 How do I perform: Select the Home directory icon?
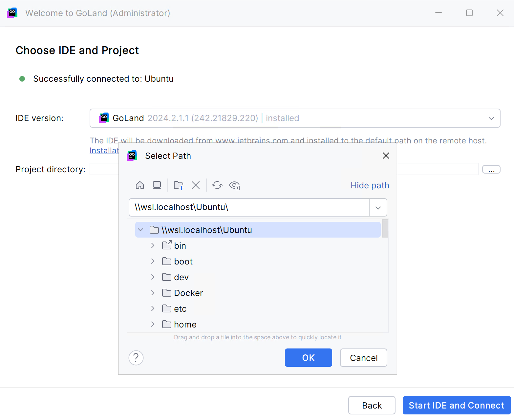point(139,185)
